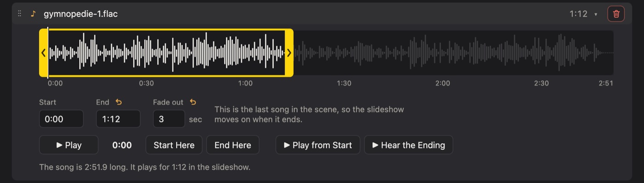Click the Fade out seconds field
This screenshot has width=644, height=183.
169,119
